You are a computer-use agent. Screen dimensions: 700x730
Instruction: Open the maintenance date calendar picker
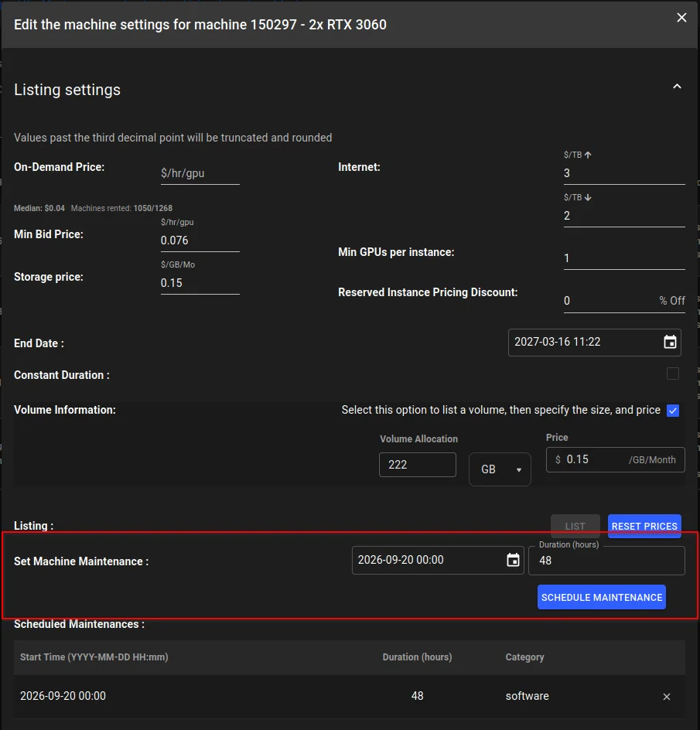point(513,560)
